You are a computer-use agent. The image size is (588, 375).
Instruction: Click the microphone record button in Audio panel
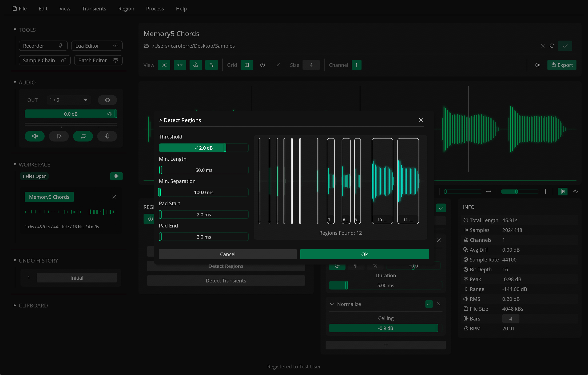(x=107, y=136)
